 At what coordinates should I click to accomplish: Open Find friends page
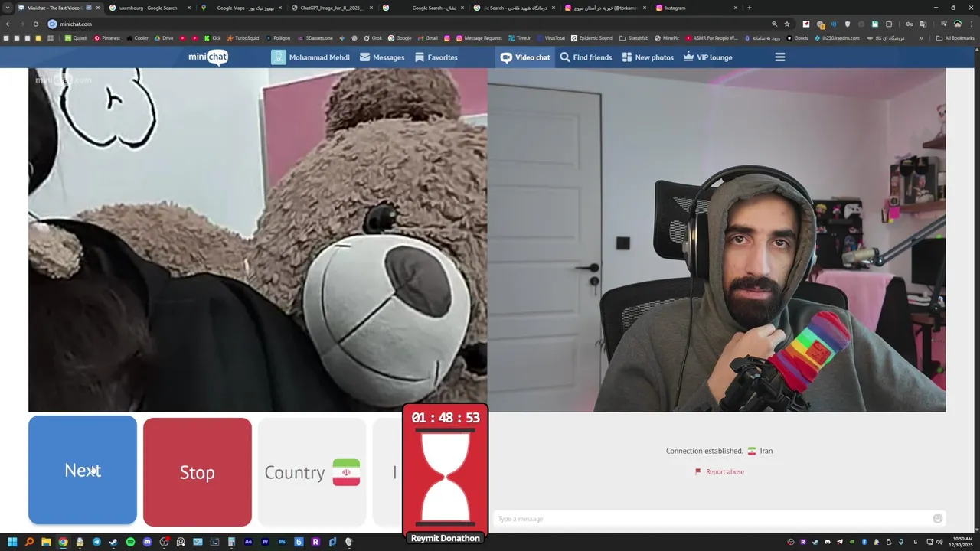[x=586, y=57]
